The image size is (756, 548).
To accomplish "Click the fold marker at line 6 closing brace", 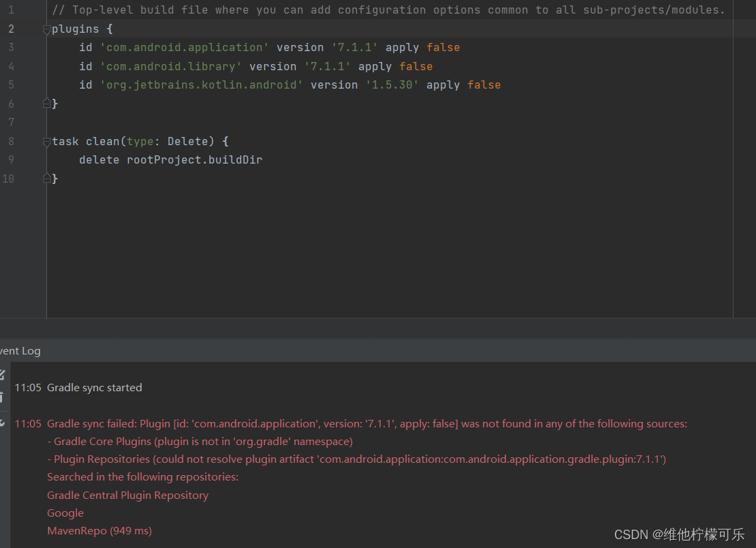I will tap(46, 104).
